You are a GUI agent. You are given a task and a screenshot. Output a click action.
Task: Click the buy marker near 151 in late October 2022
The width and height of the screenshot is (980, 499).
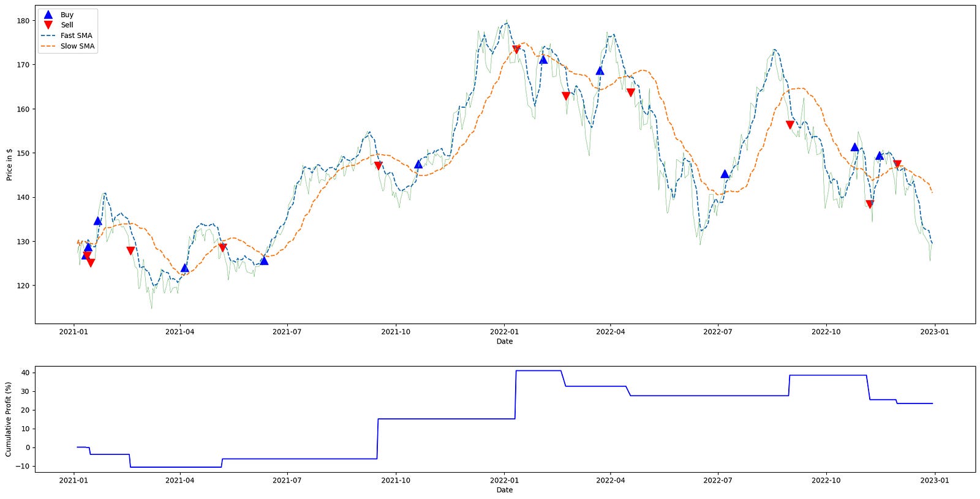click(x=855, y=147)
